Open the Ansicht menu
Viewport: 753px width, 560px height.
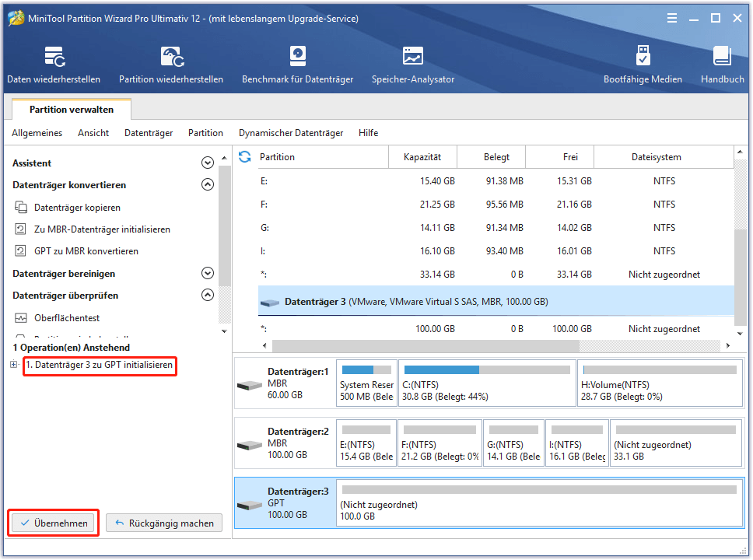click(93, 133)
